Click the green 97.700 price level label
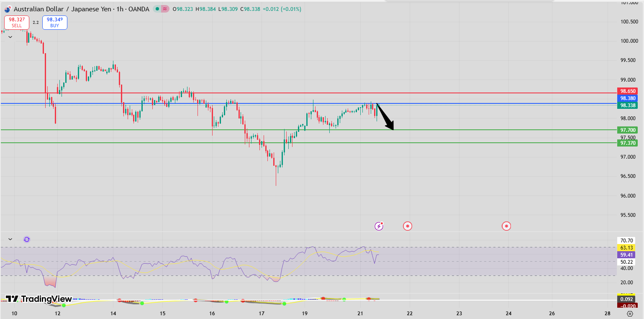Image resolution: width=644 pixels, height=319 pixels. tap(628, 130)
